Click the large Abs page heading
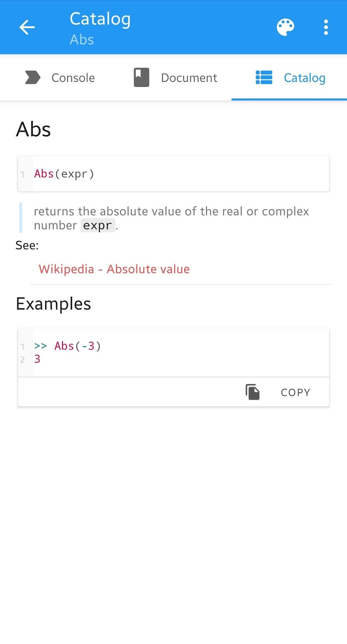347x644 pixels. click(x=33, y=129)
